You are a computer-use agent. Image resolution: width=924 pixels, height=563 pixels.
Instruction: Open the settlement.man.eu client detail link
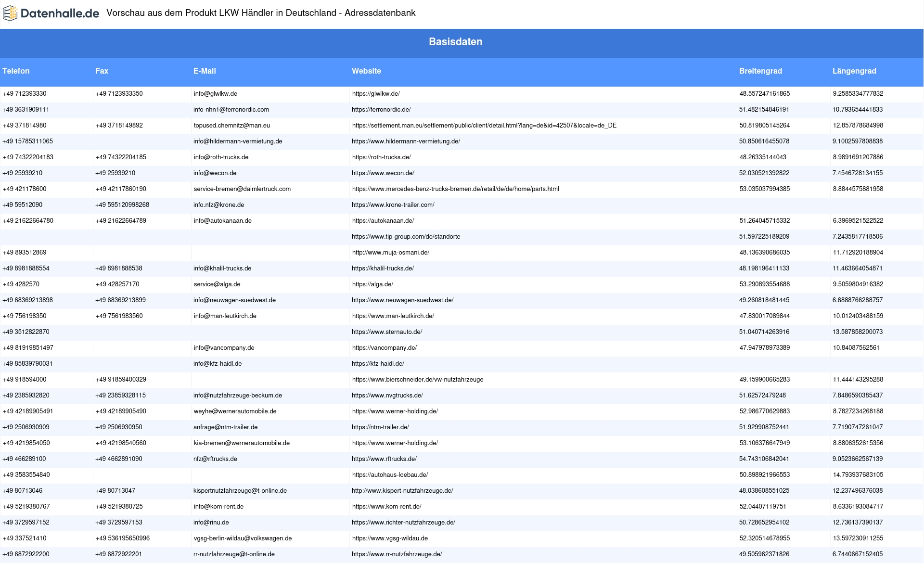[x=484, y=126]
